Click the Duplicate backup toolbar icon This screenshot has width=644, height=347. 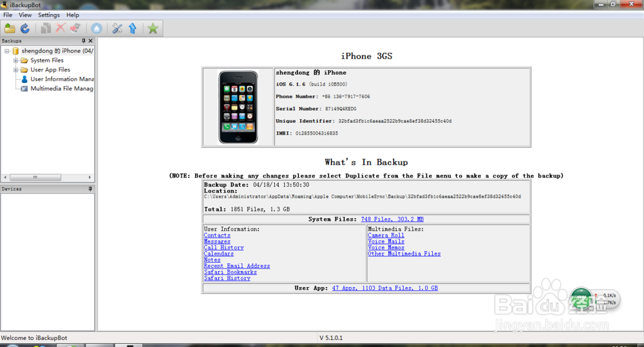pyautogui.click(x=46, y=28)
